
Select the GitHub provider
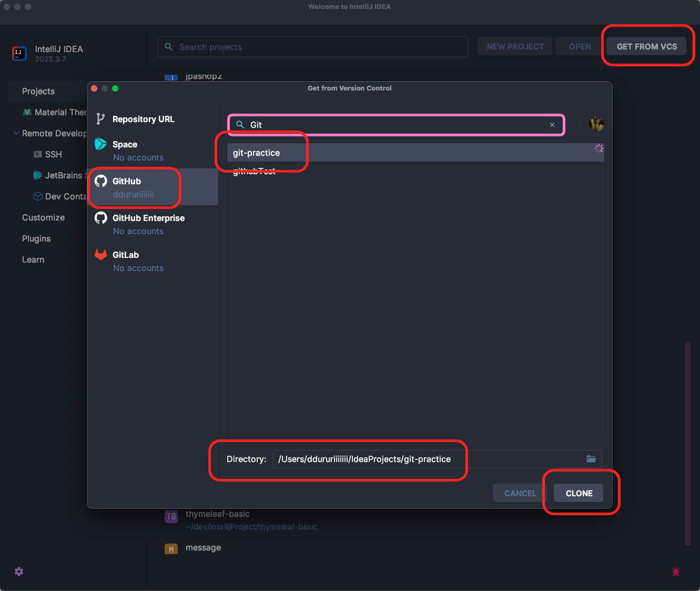click(153, 187)
